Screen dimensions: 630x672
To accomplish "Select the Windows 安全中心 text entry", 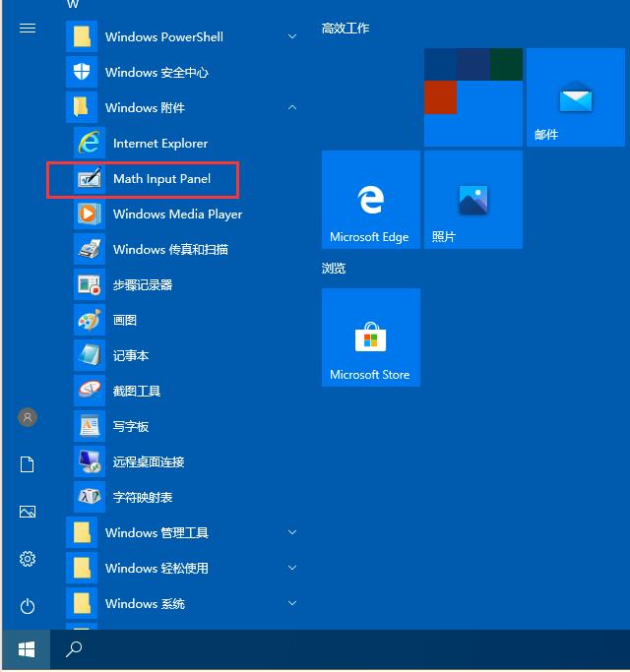I will point(157,73).
